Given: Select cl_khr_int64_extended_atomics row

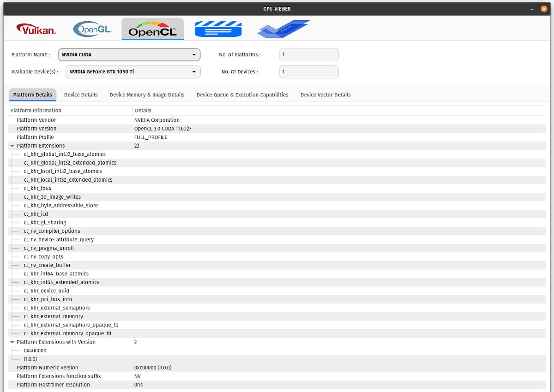Looking at the screenshot, I should [277, 282].
